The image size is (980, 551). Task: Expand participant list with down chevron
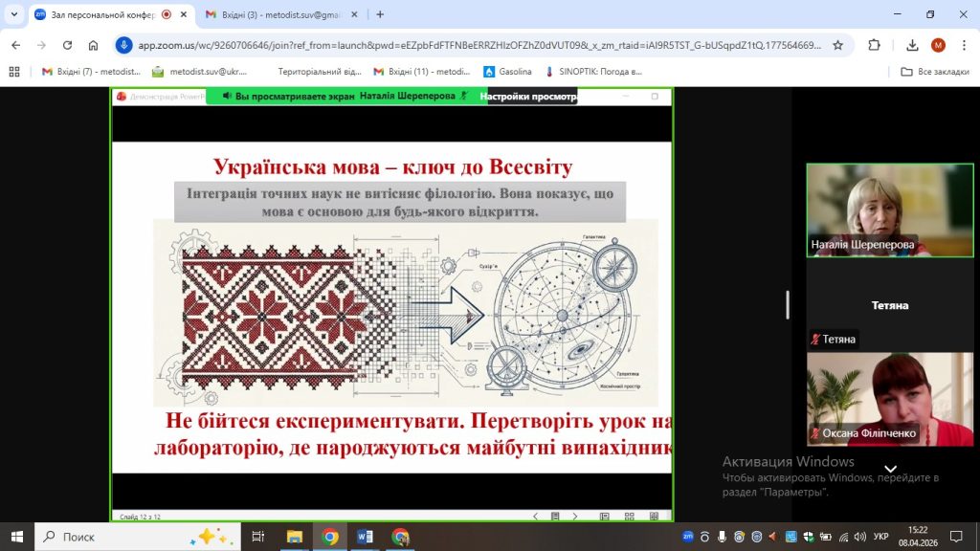(890, 470)
